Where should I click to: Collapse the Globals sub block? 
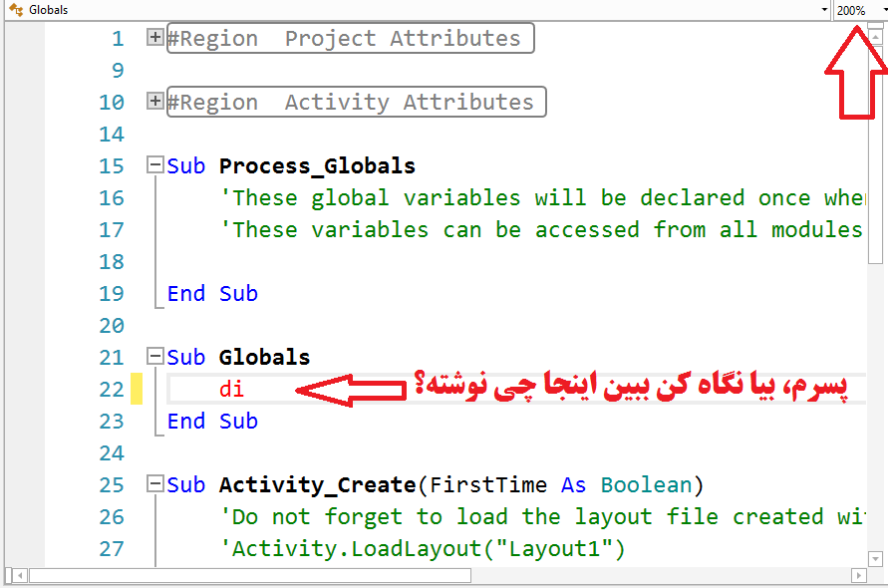point(154,358)
